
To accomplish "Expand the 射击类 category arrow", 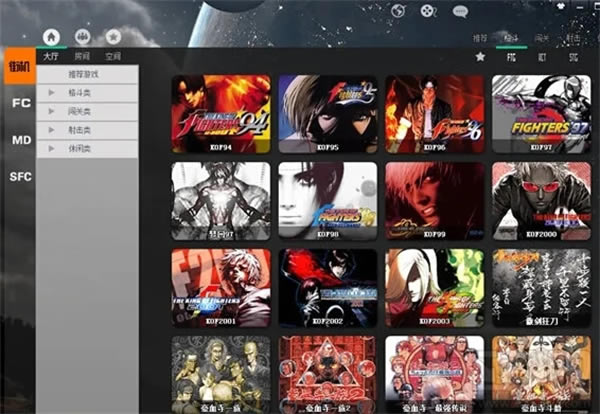I will (51, 130).
